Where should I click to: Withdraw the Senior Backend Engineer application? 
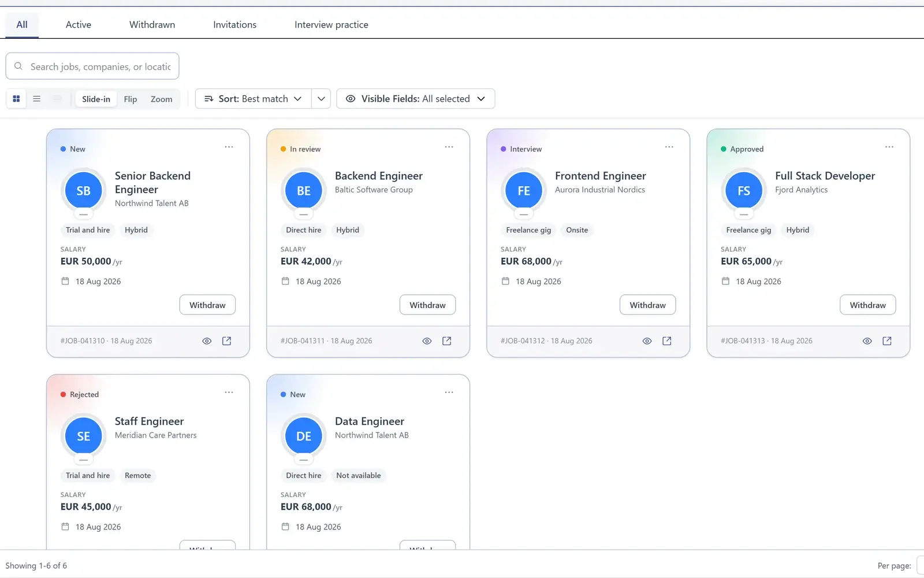(207, 305)
